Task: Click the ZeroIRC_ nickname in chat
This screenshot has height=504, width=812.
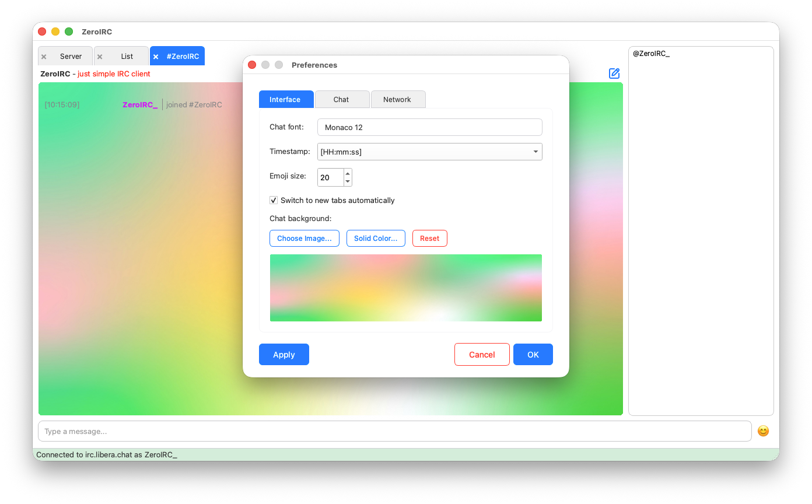Action: 140,105
